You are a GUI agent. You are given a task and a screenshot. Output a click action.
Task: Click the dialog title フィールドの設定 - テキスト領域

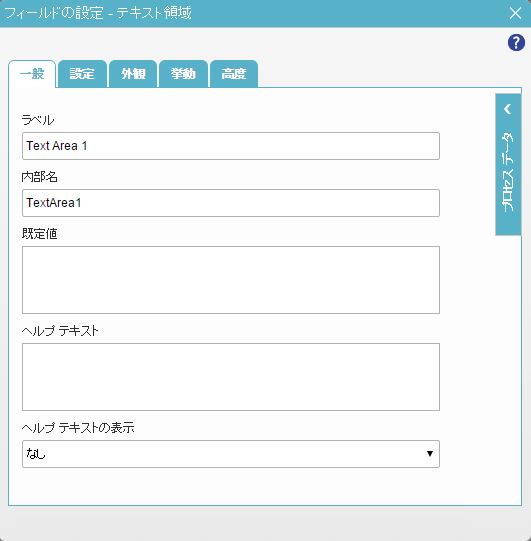tap(98, 13)
